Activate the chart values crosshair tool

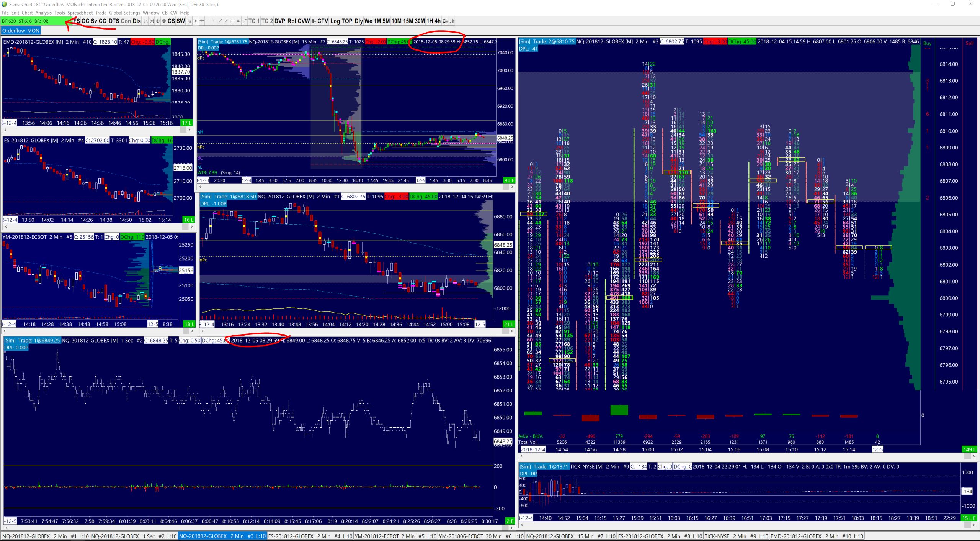click(196, 21)
